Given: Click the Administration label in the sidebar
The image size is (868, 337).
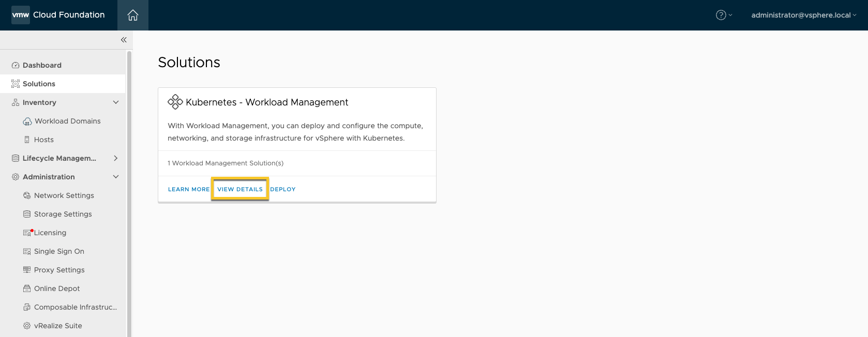Looking at the screenshot, I should point(49,177).
